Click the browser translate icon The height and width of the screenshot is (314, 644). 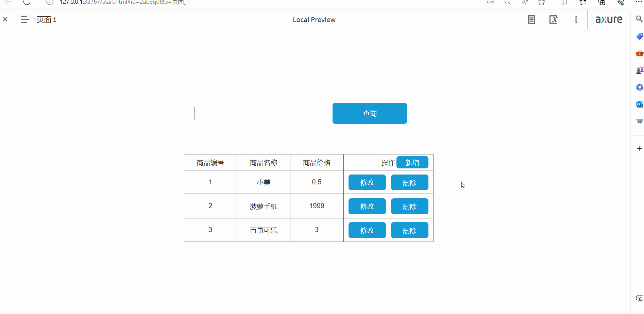(x=490, y=2)
